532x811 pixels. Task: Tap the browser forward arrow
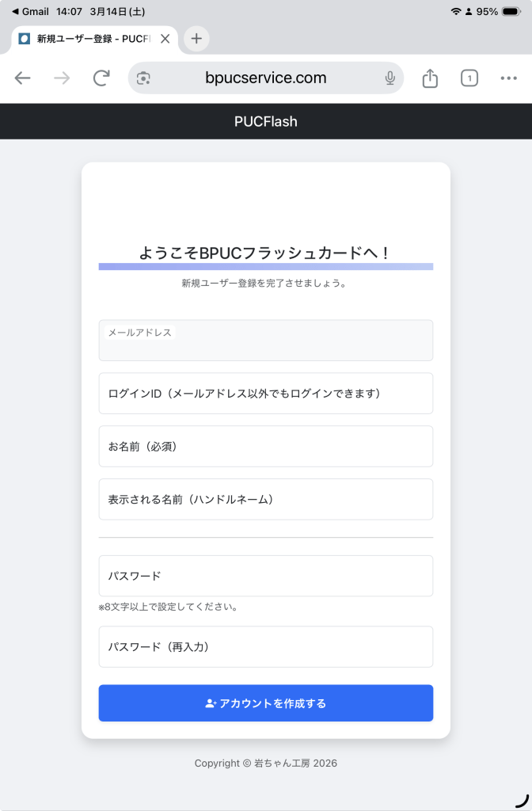[x=62, y=78]
